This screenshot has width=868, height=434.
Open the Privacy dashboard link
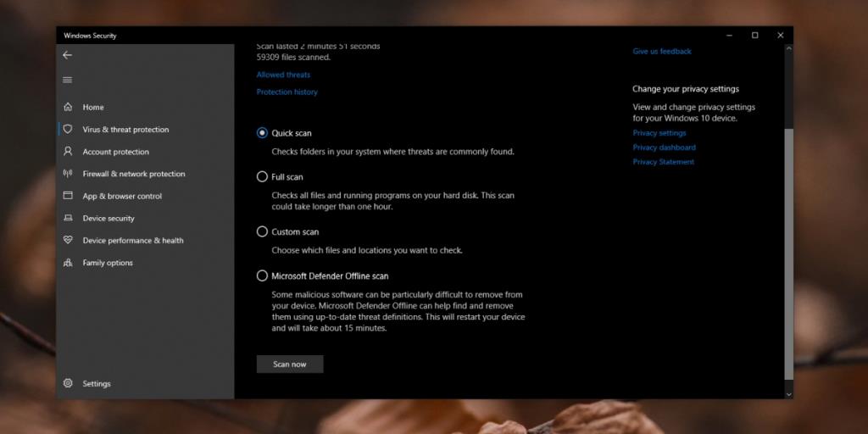pyautogui.click(x=664, y=147)
